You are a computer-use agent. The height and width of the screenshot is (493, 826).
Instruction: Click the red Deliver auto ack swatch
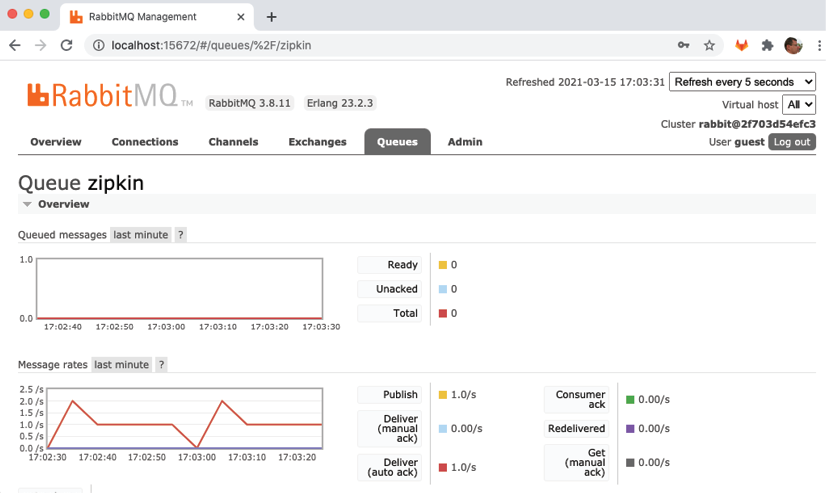coord(443,468)
